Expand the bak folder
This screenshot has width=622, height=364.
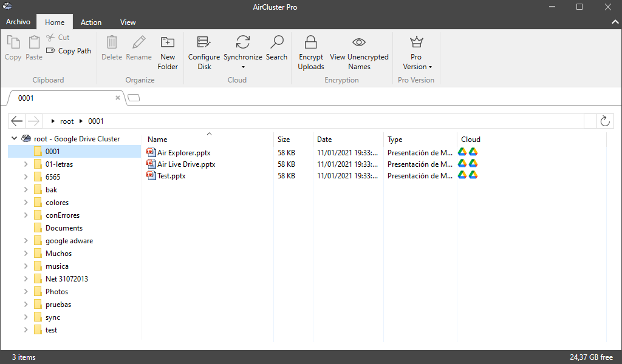26,189
